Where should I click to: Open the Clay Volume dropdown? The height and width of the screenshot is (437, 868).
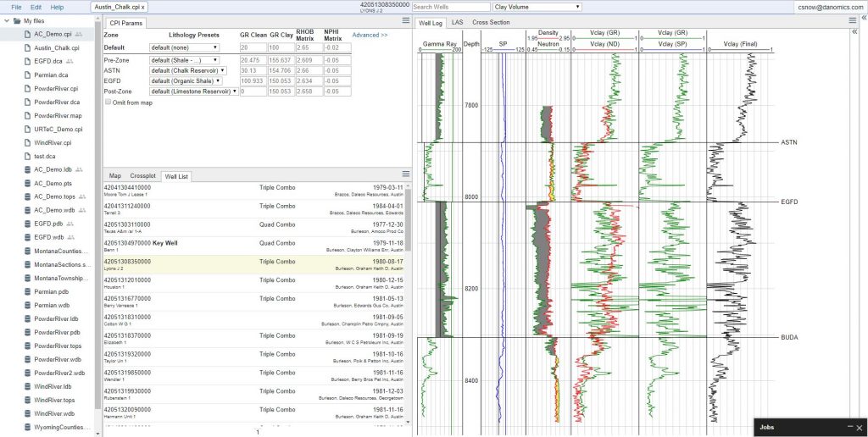tap(537, 7)
